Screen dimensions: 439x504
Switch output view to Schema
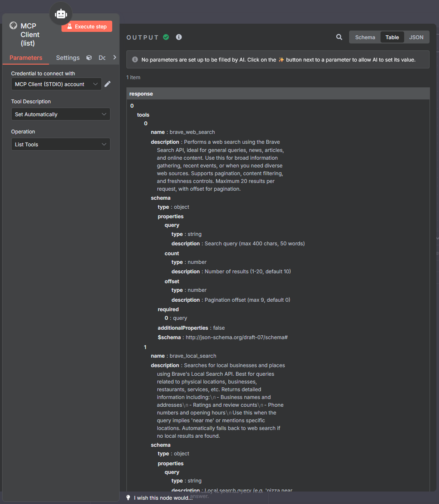365,37
